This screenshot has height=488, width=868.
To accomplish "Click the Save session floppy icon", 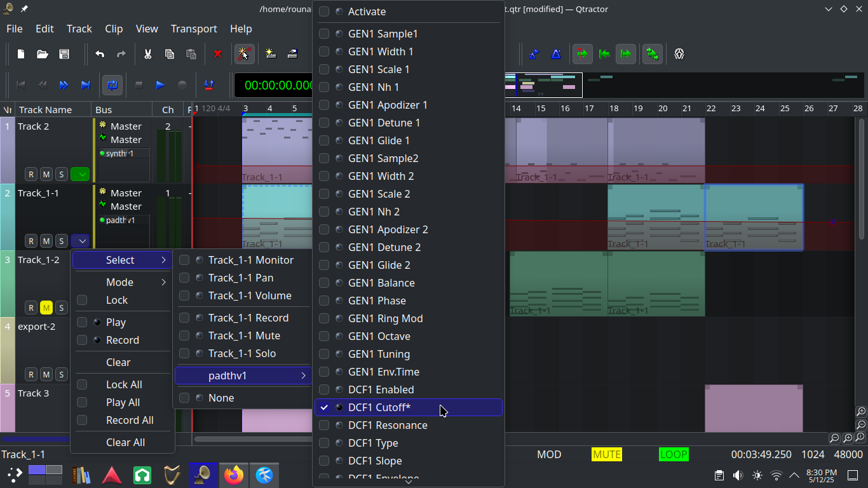I will pyautogui.click(x=64, y=54).
